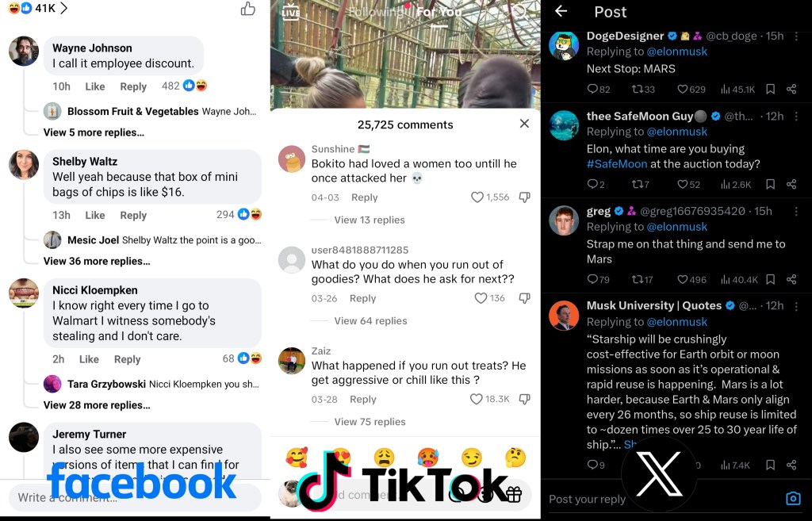Close the TikTok comments panel
Viewport: 812px width, 521px height.
click(x=524, y=123)
